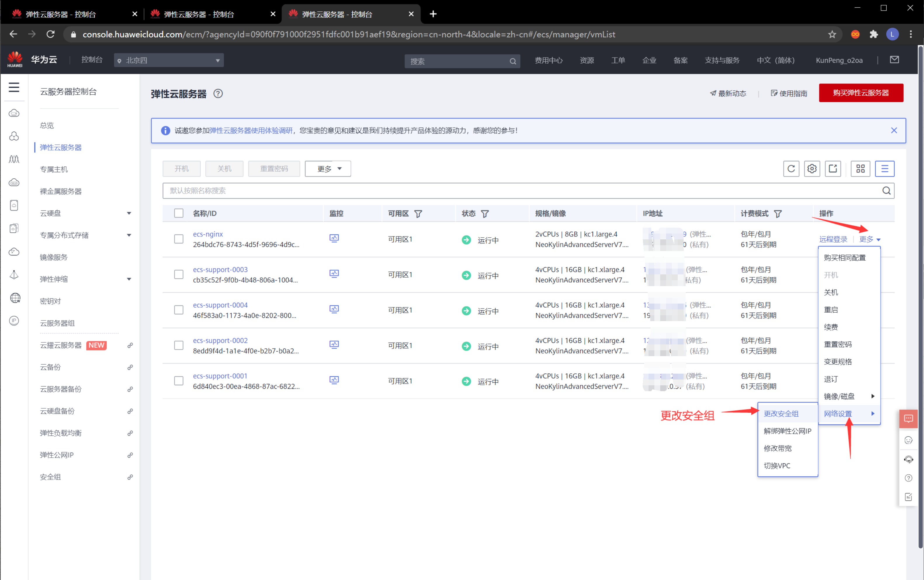Click the customer service headset floating icon
This screenshot has width=924, height=580.
pos(908,459)
